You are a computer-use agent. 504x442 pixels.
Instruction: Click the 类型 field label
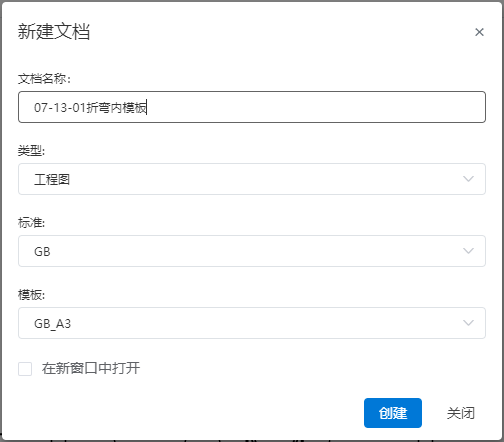coord(31,151)
